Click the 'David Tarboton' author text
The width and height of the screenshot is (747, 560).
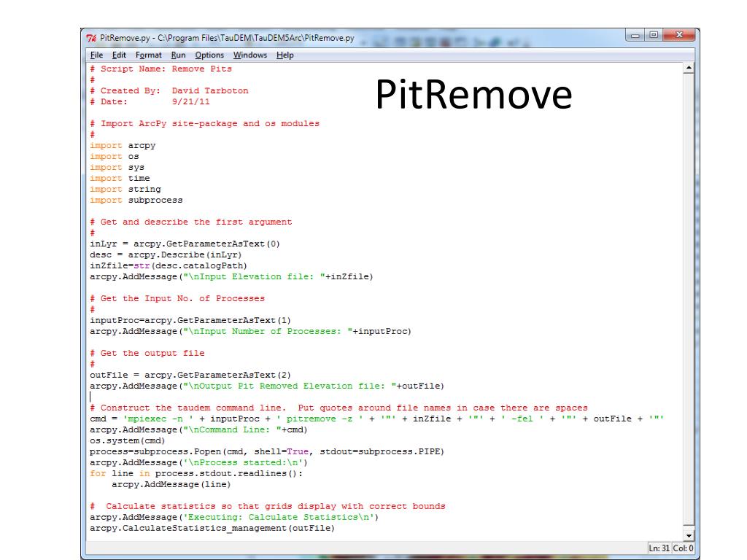(210, 90)
